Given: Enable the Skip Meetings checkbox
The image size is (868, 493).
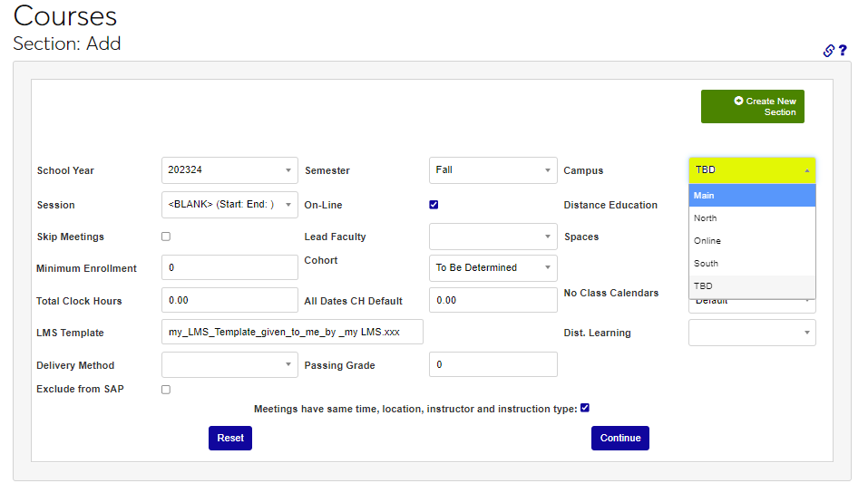Looking at the screenshot, I should click(166, 237).
